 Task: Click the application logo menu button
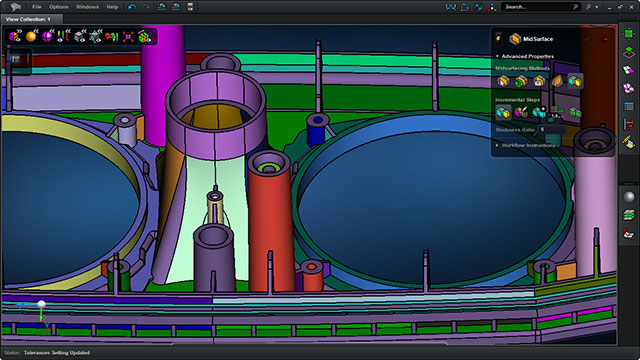point(16,7)
